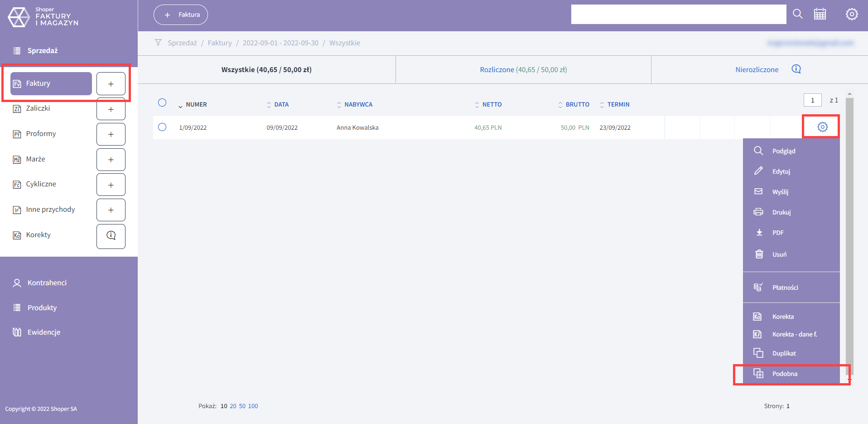The width and height of the screenshot is (868, 424).
Task: Show 50 items per page
Action: [x=242, y=406]
